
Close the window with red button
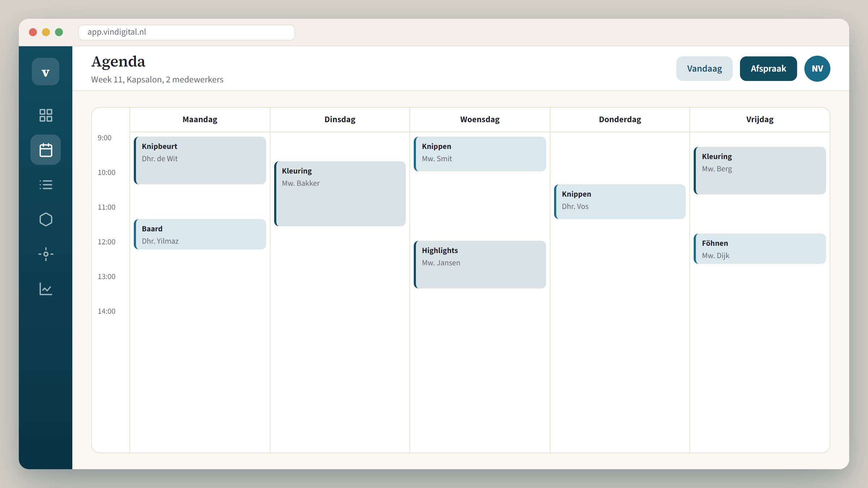point(33,32)
